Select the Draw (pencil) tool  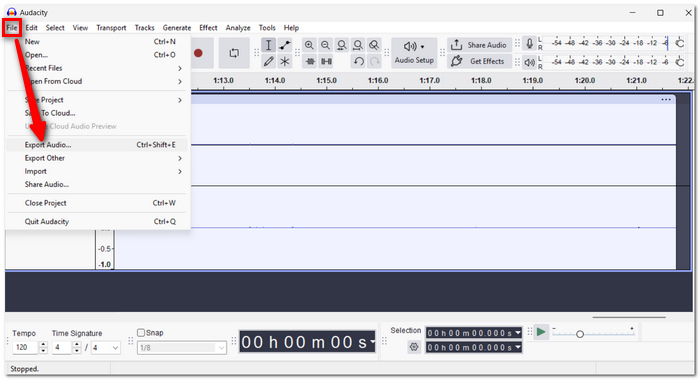coord(268,61)
